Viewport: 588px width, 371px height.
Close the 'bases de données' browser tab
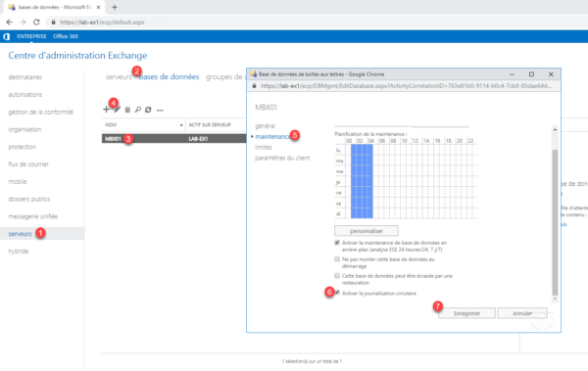click(99, 7)
